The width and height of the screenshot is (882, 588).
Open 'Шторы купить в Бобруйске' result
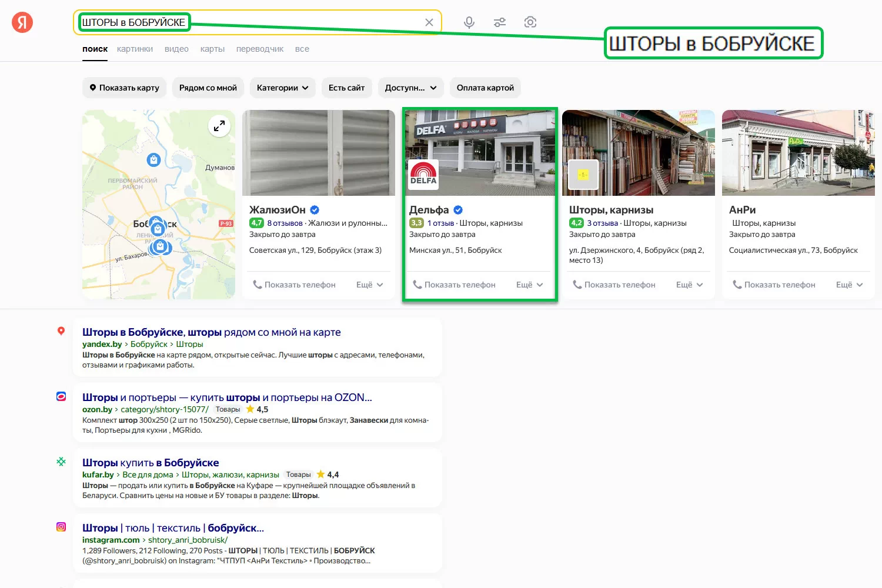coord(151,463)
